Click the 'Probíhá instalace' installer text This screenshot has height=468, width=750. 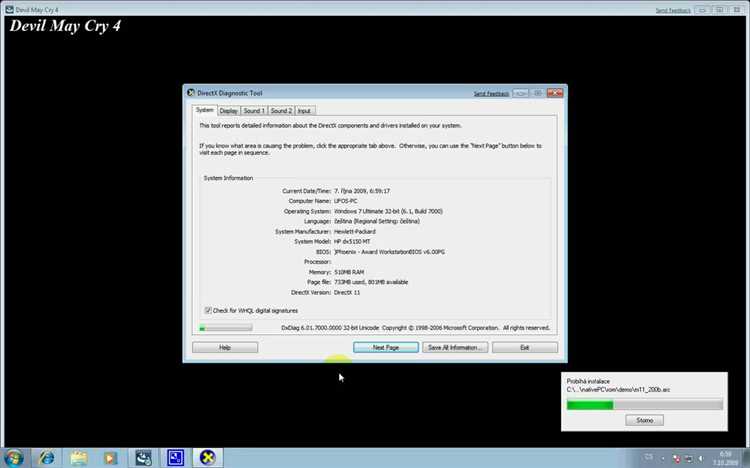588,381
